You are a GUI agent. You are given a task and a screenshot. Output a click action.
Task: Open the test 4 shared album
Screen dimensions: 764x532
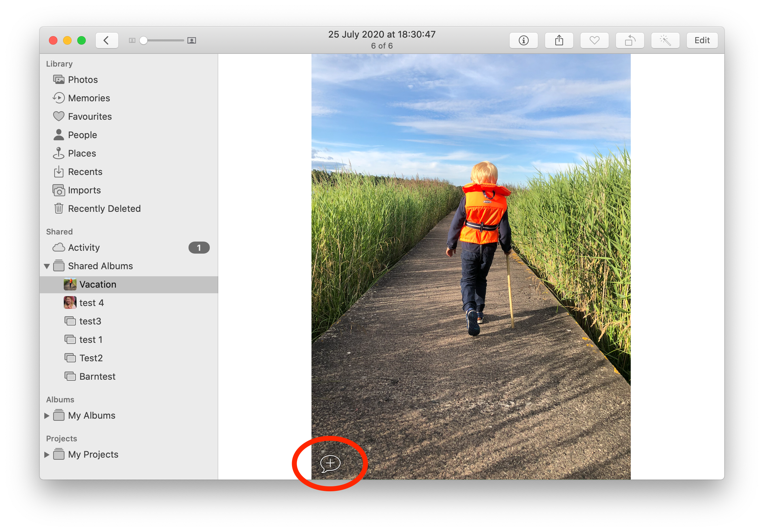(129, 303)
